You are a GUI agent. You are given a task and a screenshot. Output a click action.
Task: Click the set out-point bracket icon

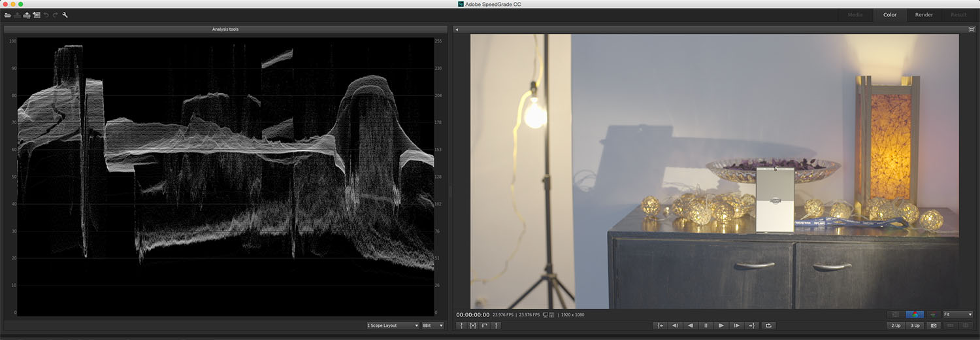point(496,326)
